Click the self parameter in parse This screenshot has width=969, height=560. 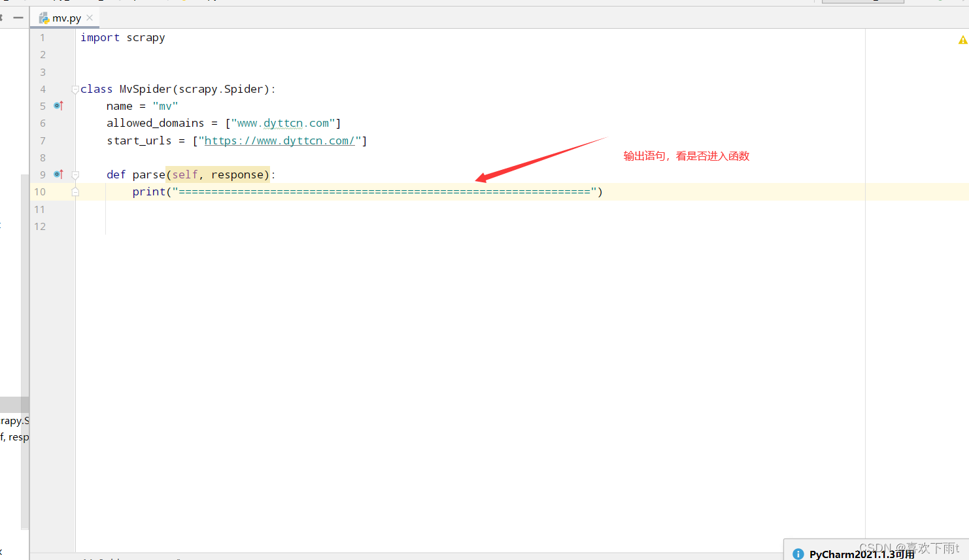point(185,174)
